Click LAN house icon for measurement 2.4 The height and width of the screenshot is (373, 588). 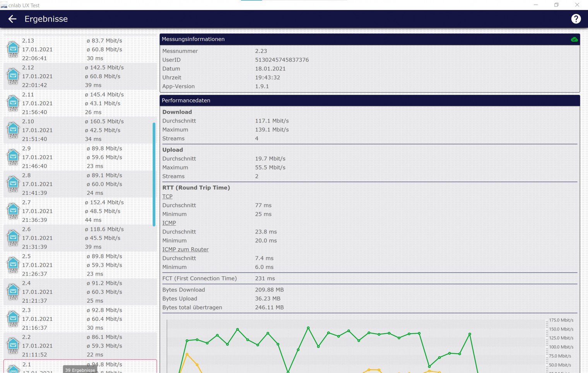click(x=13, y=291)
